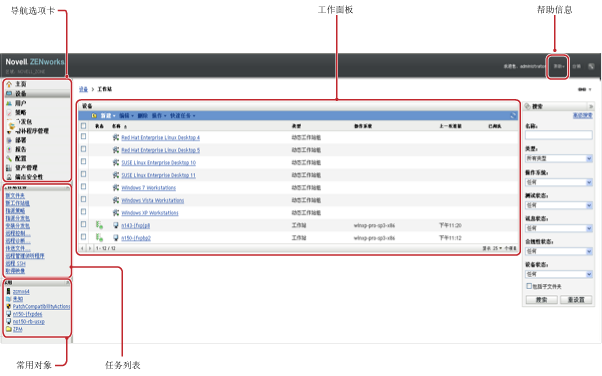Click the 新文件夹 task link
Screen dimensions: 602x376
point(15,195)
